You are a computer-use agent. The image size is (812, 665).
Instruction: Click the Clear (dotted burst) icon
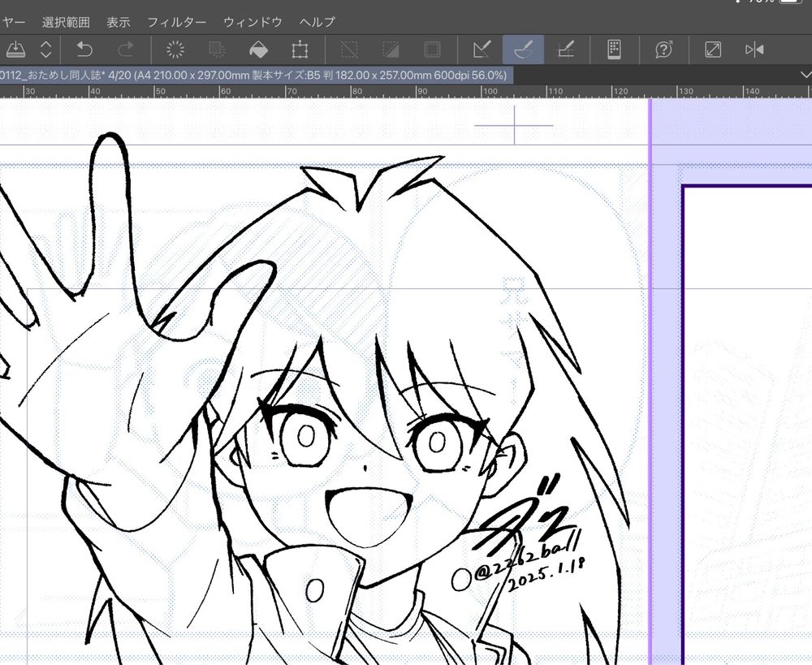point(175,50)
